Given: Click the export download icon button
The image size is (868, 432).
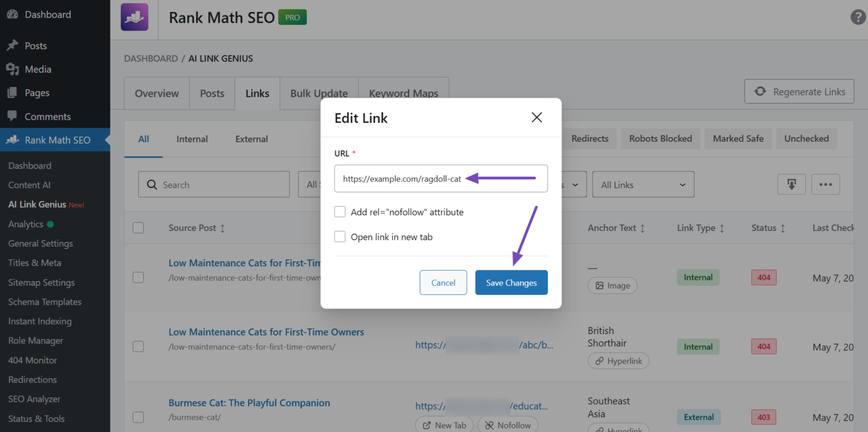Looking at the screenshot, I should point(792,184).
